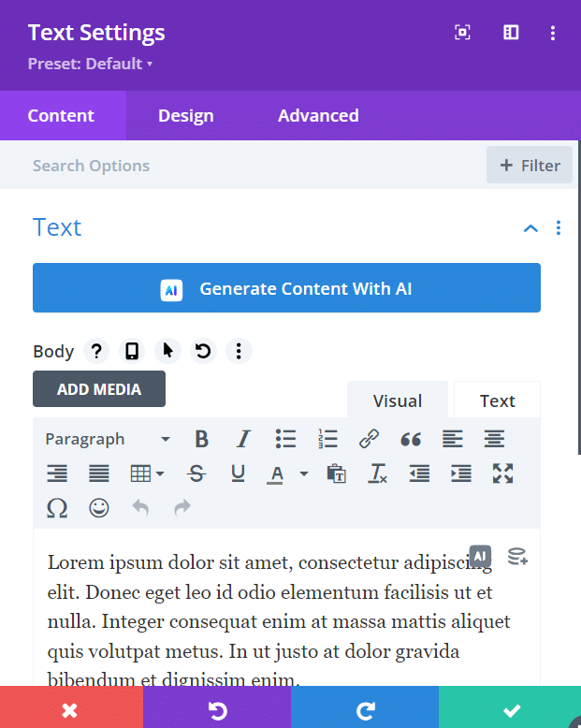
Task: Click the paste as text icon
Action: coord(337,473)
